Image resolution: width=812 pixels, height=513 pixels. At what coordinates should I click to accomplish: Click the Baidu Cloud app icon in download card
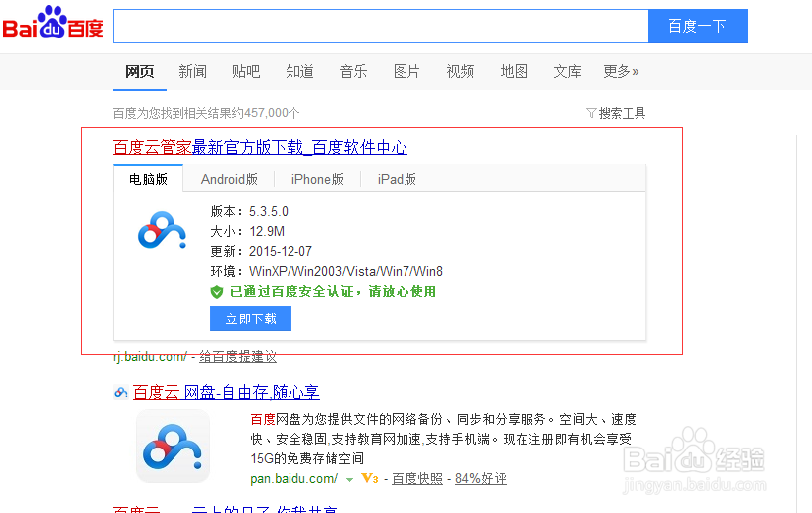point(162,230)
